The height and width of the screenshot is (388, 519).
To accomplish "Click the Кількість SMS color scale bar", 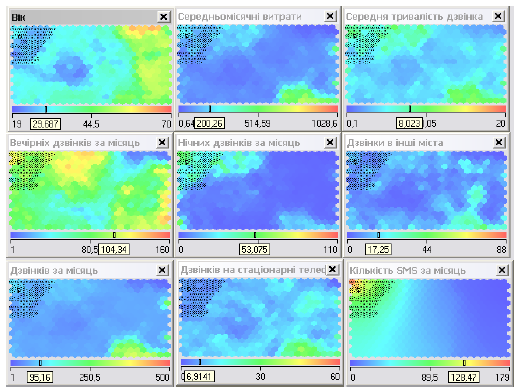I will (430, 363).
